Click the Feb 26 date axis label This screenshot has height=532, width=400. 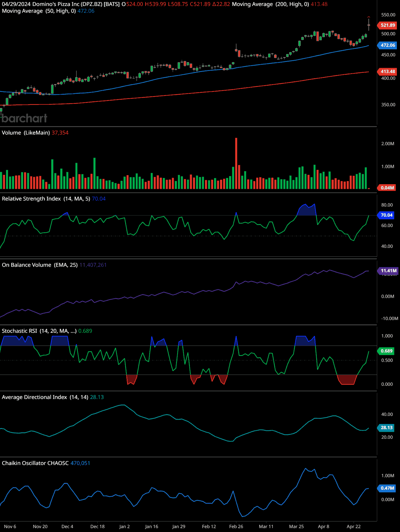(x=236, y=526)
